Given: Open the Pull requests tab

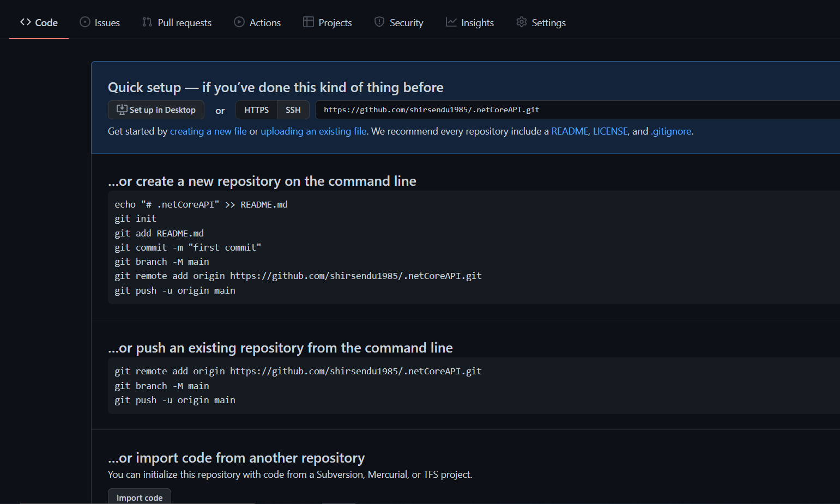Looking at the screenshot, I should coord(184,23).
